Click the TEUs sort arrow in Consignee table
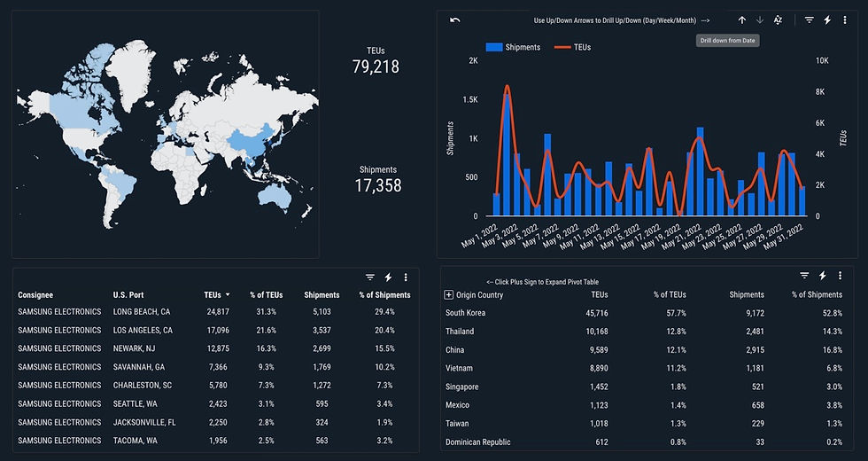Screen dimensions: 868x461 pos(228,295)
